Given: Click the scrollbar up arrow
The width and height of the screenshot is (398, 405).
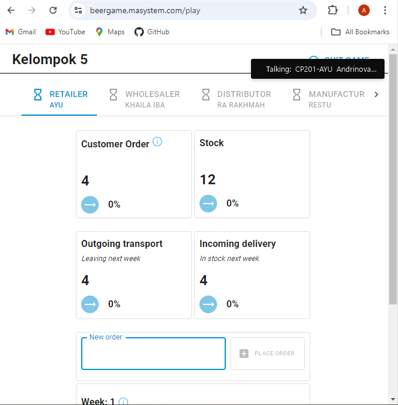Looking at the screenshot, I should [x=393, y=50].
